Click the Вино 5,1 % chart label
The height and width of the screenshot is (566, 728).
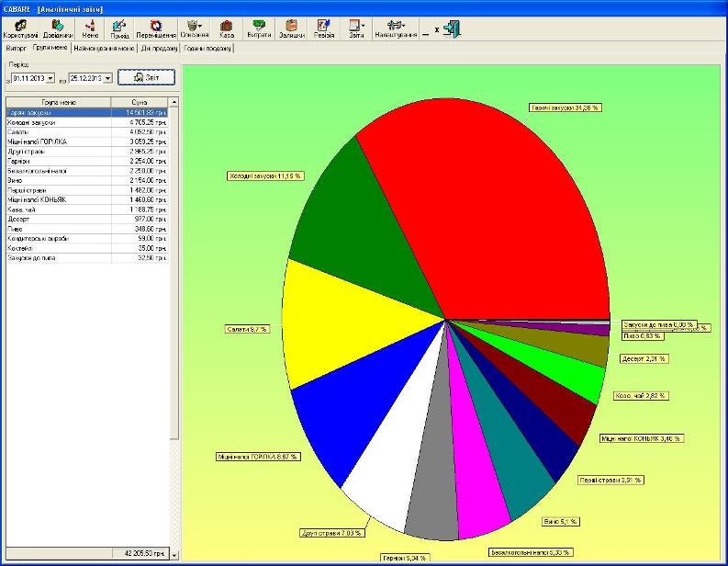click(x=561, y=521)
